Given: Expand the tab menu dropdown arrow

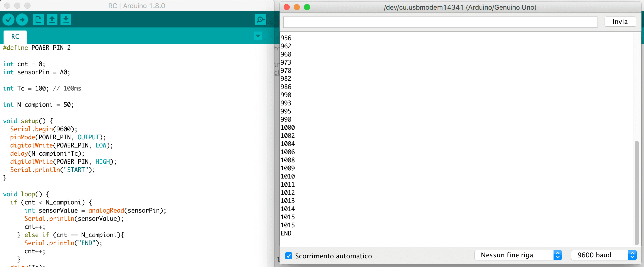Looking at the screenshot, I should click(258, 36).
